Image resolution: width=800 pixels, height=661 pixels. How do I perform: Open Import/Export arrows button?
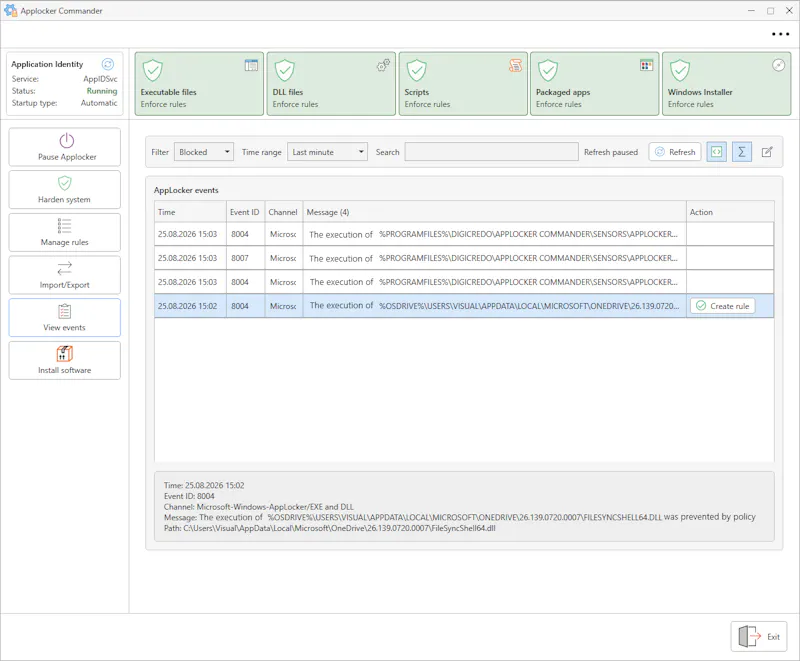coord(65,275)
